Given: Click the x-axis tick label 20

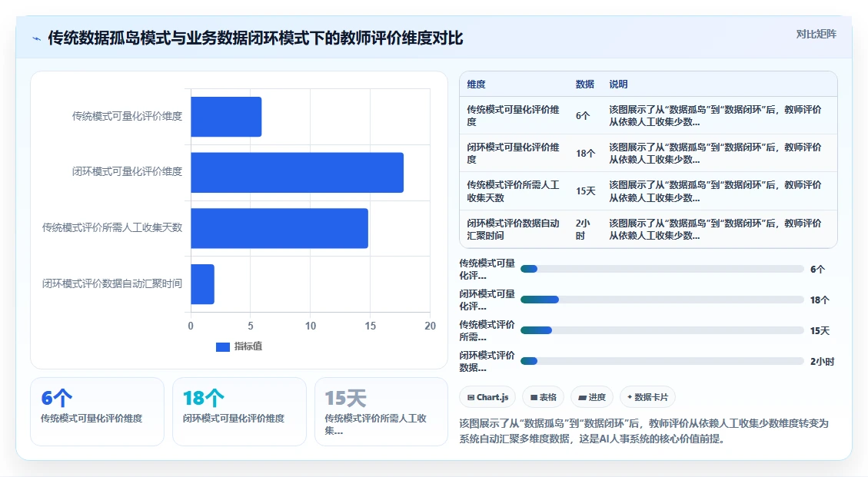Looking at the screenshot, I should pyautogui.click(x=430, y=326).
